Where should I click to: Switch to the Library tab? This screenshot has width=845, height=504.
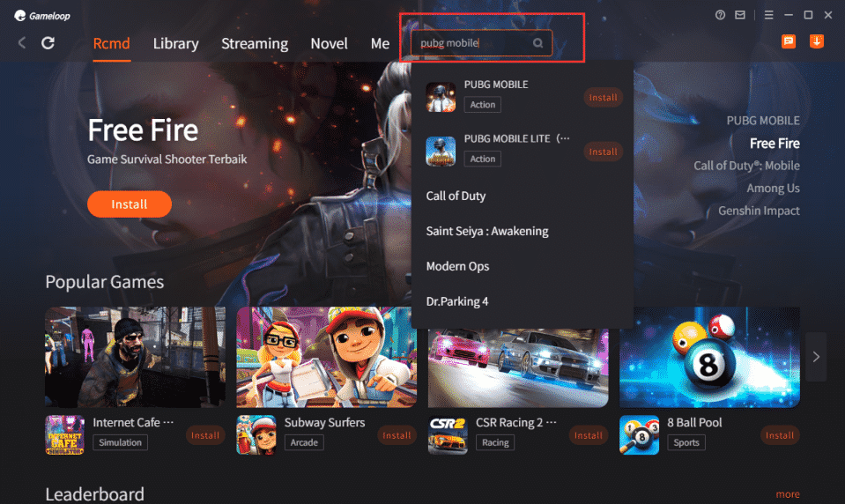(175, 44)
